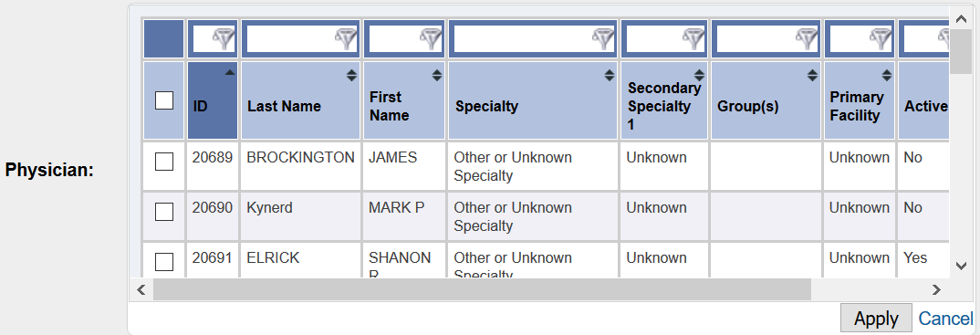Image resolution: width=980 pixels, height=335 pixels.
Task: Click the filter icon above Specialty column
Action: pyautogui.click(x=602, y=39)
